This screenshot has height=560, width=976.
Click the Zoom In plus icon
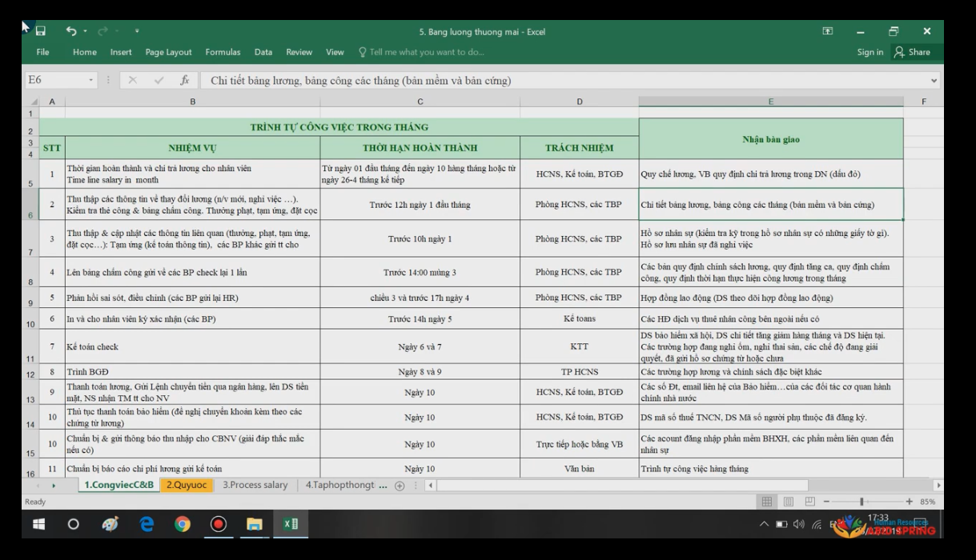coord(909,502)
